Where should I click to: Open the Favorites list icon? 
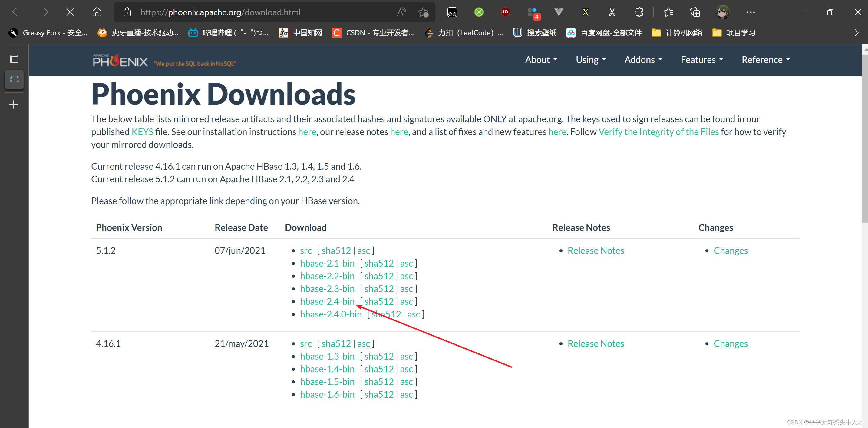point(668,12)
